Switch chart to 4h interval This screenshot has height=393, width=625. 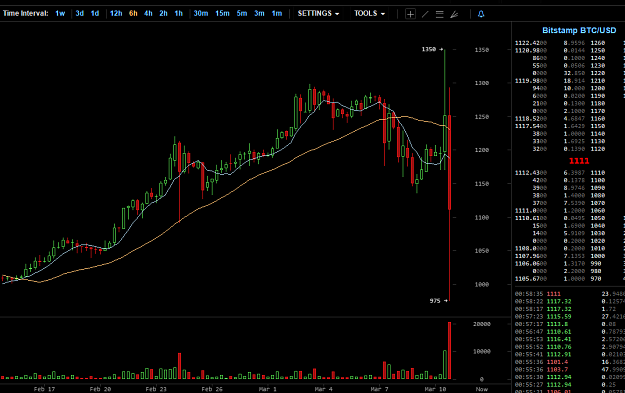coord(148,14)
